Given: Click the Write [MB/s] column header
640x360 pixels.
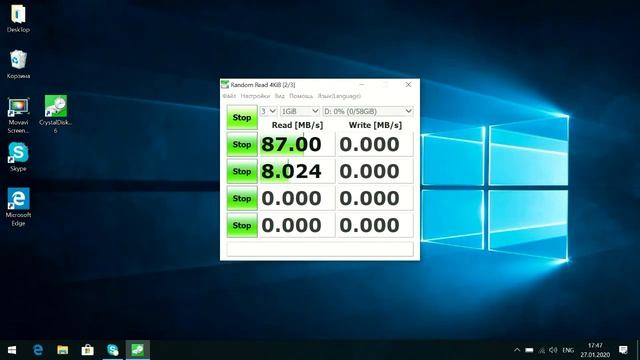Looking at the screenshot, I should (375, 125).
